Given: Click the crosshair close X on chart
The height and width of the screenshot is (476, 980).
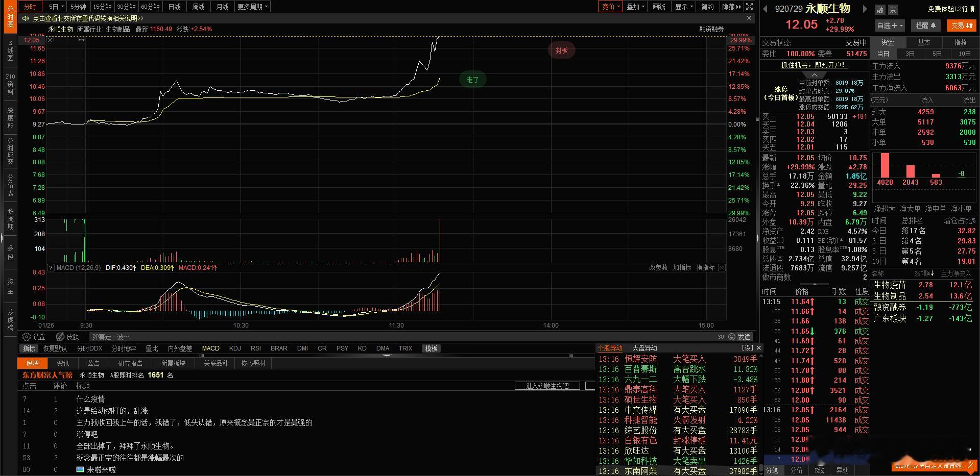Looking at the screenshot, I should click(50, 40).
